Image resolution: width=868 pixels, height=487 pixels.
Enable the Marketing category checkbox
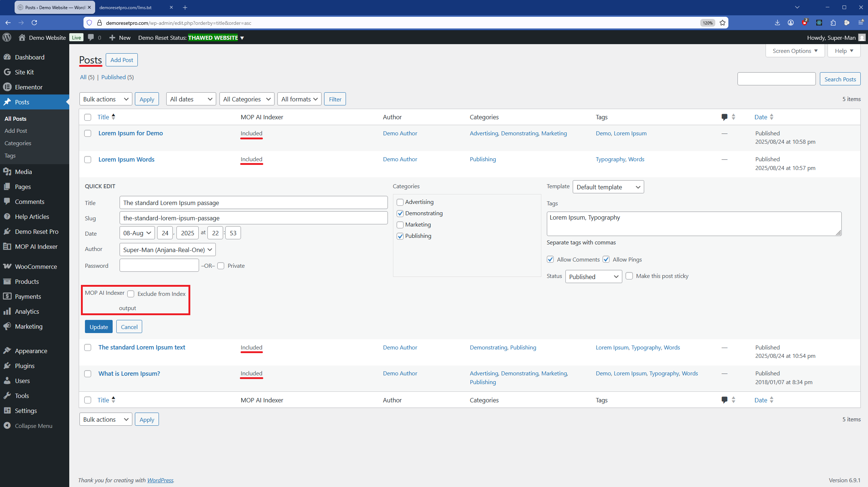pyautogui.click(x=400, y=225)
